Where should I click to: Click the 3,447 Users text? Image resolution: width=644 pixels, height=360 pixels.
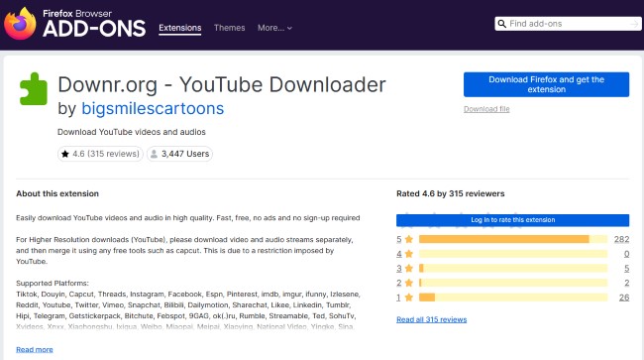tap(185, 154)
